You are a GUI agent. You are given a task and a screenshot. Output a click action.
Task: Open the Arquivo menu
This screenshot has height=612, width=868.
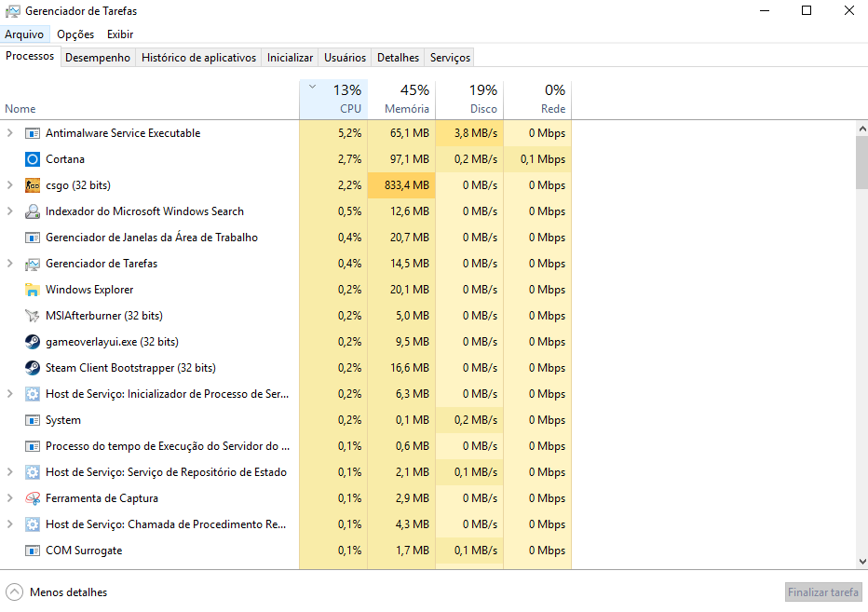point(24,34)
